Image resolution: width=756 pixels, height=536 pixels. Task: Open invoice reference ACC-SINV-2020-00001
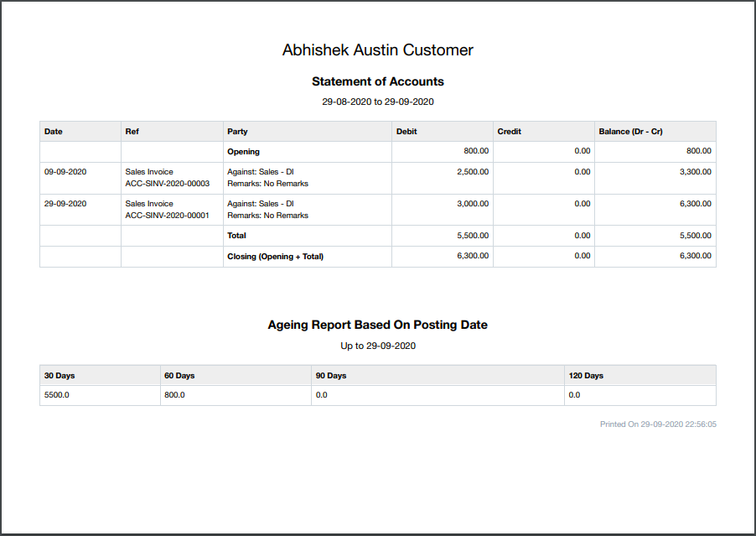click(167, 216)
